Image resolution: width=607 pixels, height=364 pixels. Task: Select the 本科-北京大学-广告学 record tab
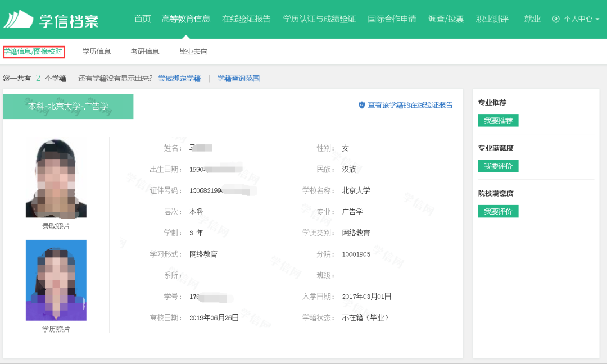click(x=68, y=106)
